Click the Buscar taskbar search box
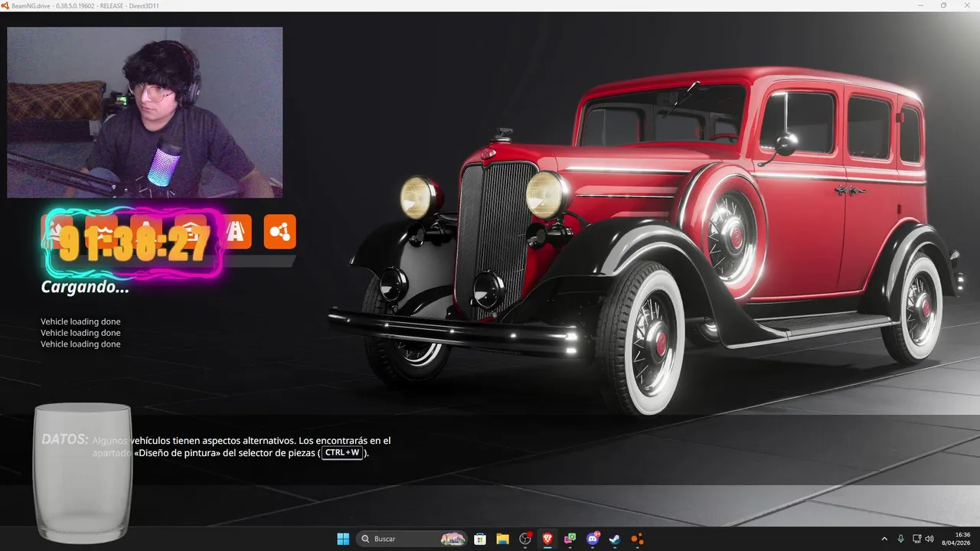 (413, 539)
